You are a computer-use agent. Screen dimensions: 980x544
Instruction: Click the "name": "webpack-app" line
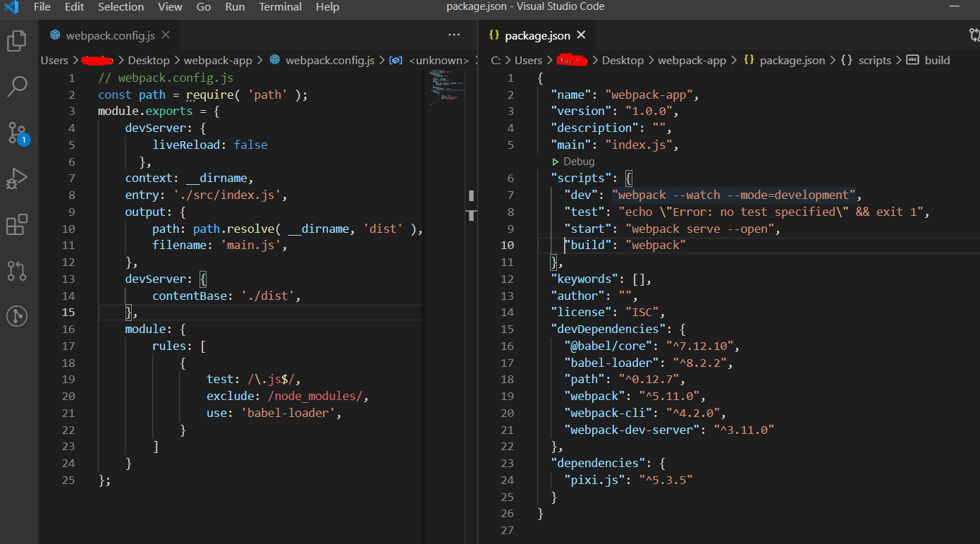[x=625, y=95]
